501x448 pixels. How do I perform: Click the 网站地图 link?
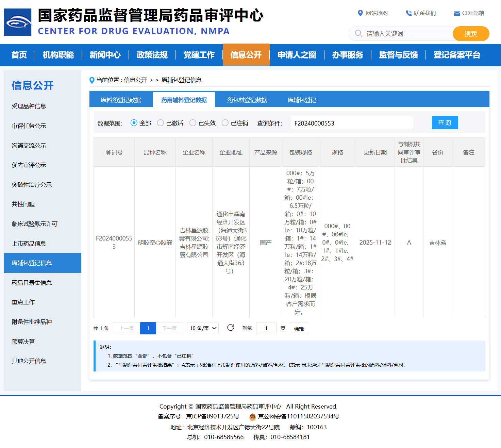click(377, 13)
